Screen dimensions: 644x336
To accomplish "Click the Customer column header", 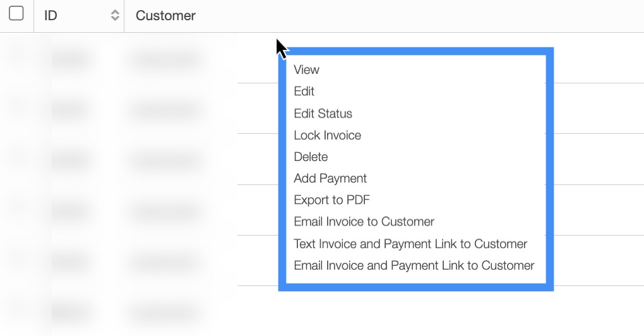I will tap(165, 16).
